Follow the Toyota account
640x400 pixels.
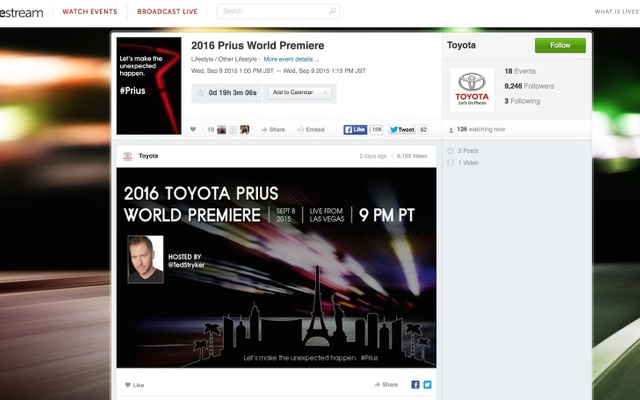[560, 45]
